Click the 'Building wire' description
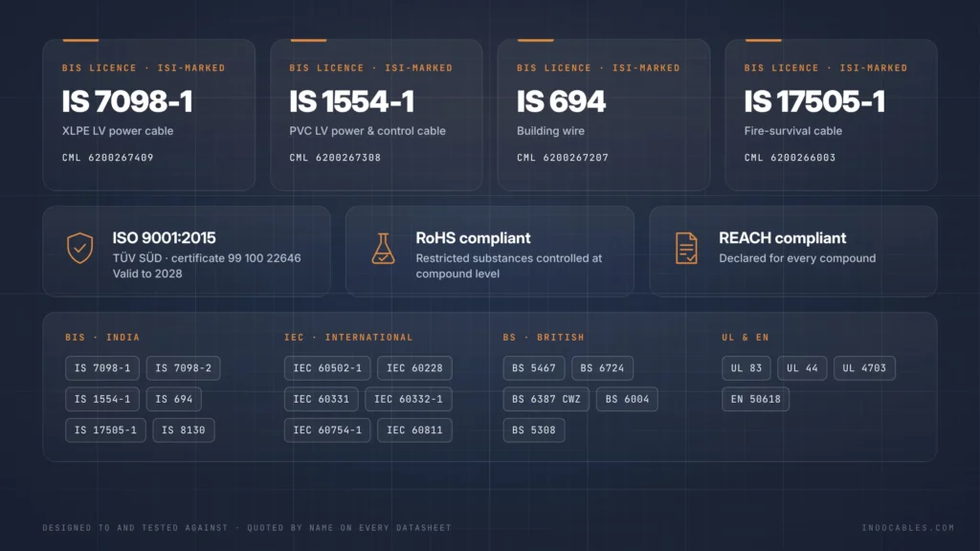This screenshot has width=980, height=551. 550,131
